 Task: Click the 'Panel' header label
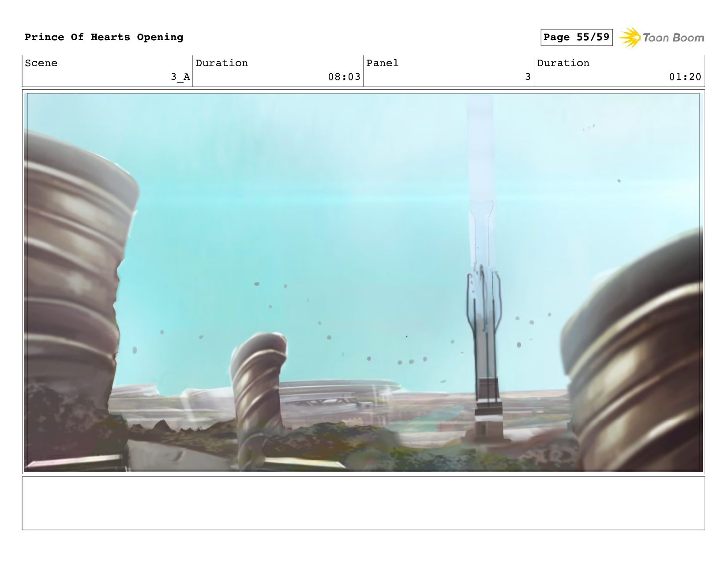pos(383,63)
